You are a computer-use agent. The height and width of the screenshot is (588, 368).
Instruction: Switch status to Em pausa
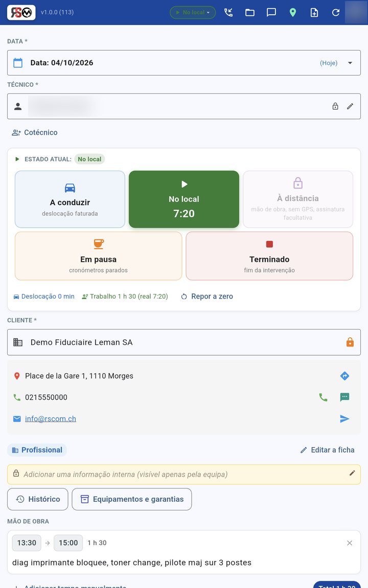click(98, 256)
